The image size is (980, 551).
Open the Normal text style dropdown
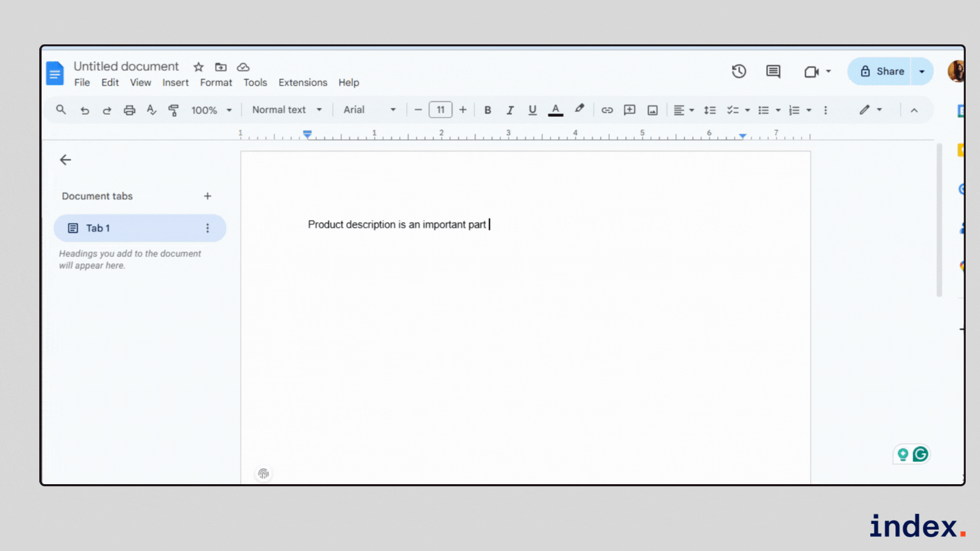point(287,110)
